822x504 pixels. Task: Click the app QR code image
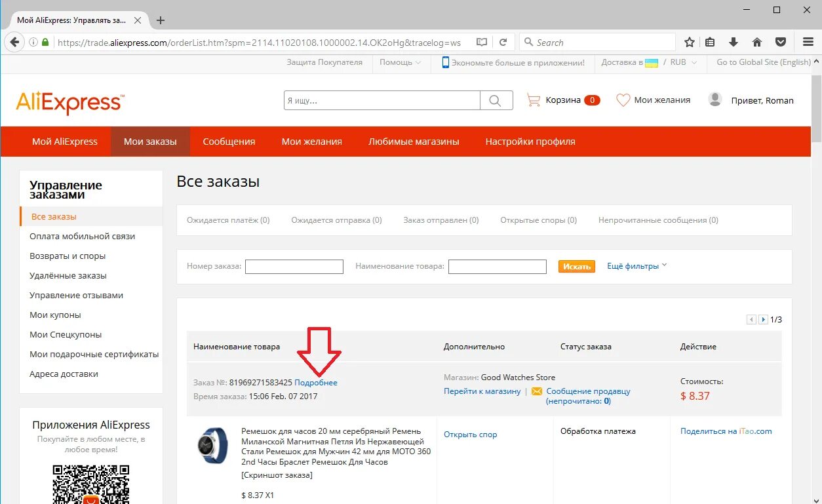pos(91,484)
